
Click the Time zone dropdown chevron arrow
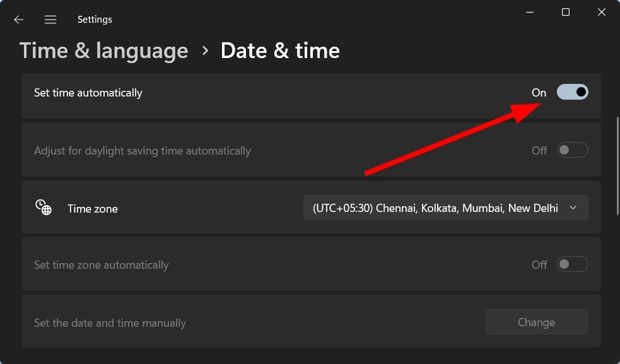573,208
